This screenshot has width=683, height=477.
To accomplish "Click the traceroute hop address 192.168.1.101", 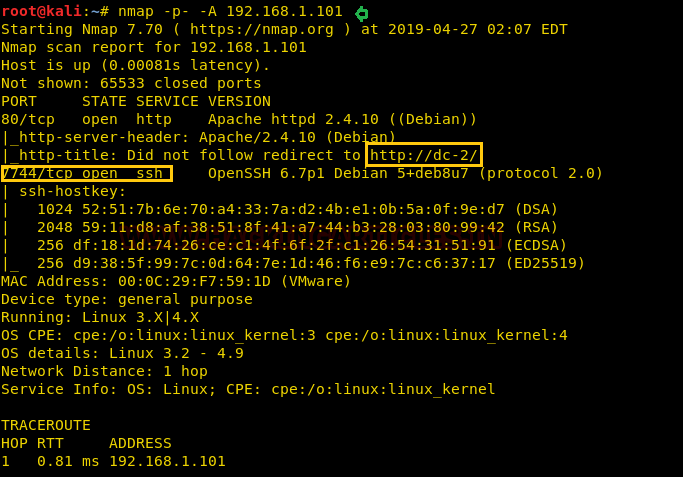I will pos(167,461).
